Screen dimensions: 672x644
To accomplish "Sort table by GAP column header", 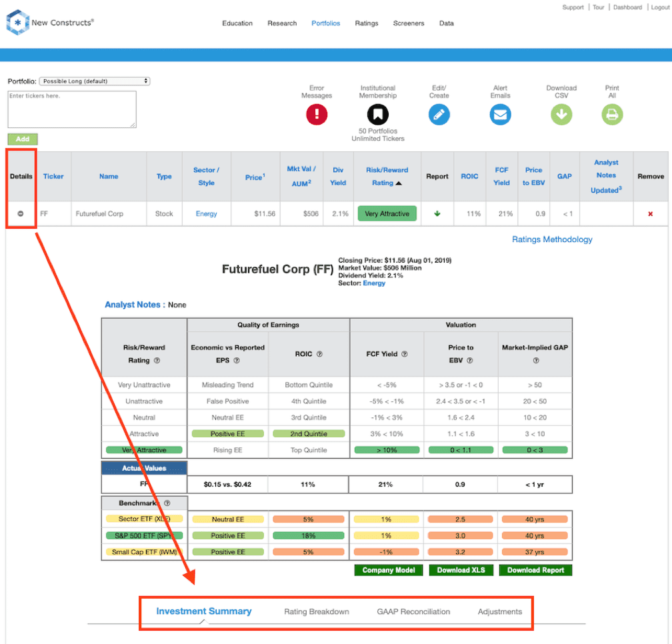I will [x=565, y=176].
